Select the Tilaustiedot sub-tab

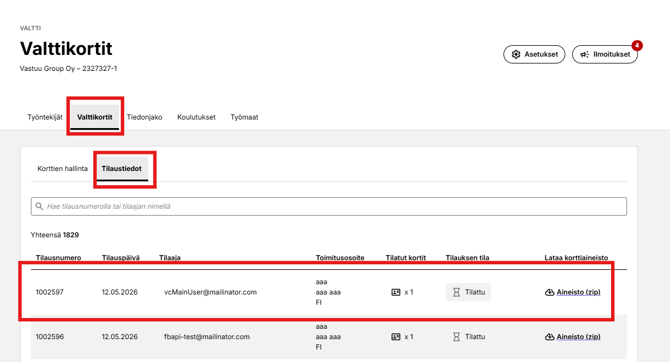pos(122,168)
